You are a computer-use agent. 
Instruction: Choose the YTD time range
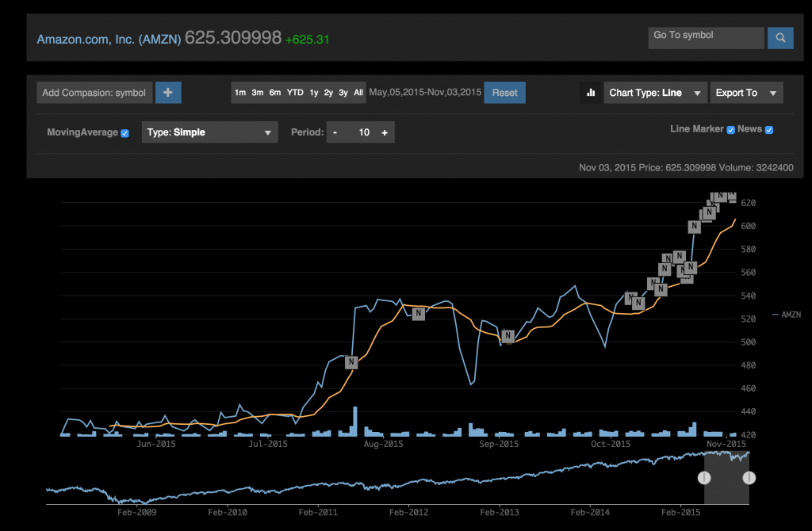tap(295, 93)
